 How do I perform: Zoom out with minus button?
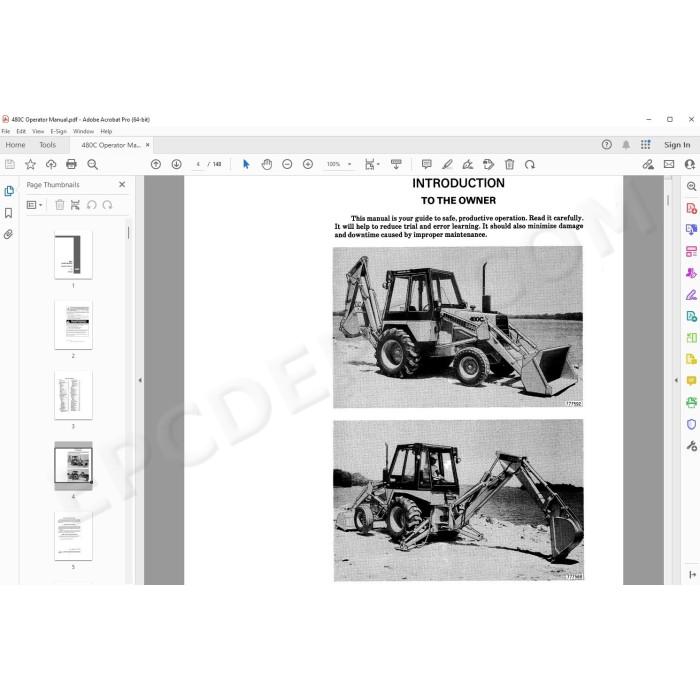(288, 164)
